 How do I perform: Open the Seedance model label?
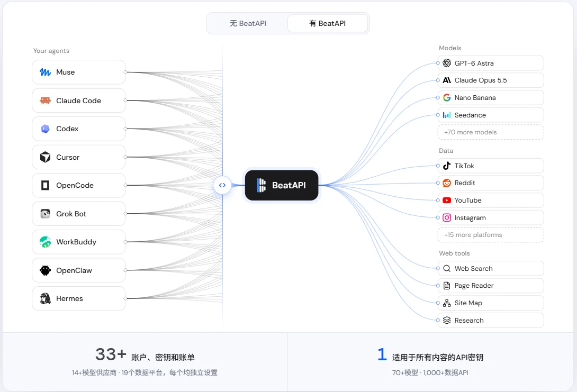click(470, 115)
